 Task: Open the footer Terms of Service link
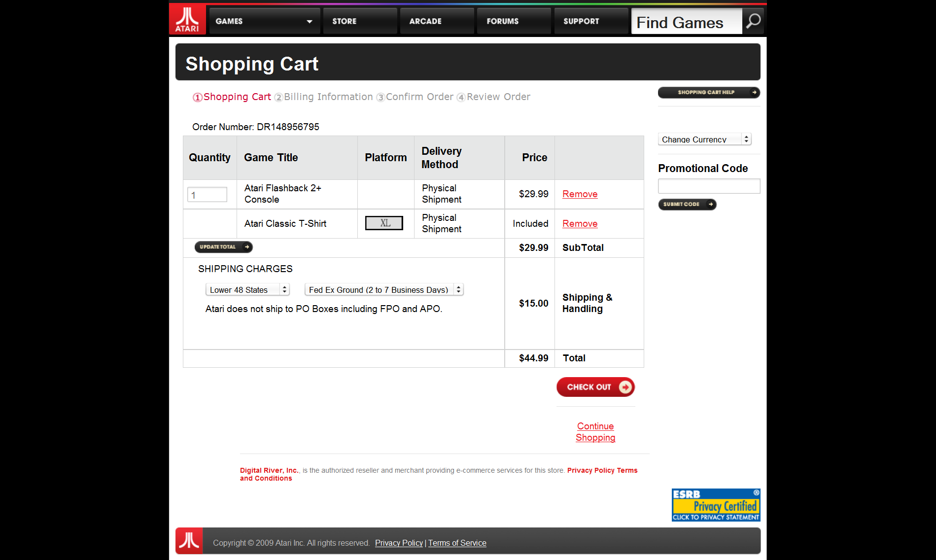[457, 543]
